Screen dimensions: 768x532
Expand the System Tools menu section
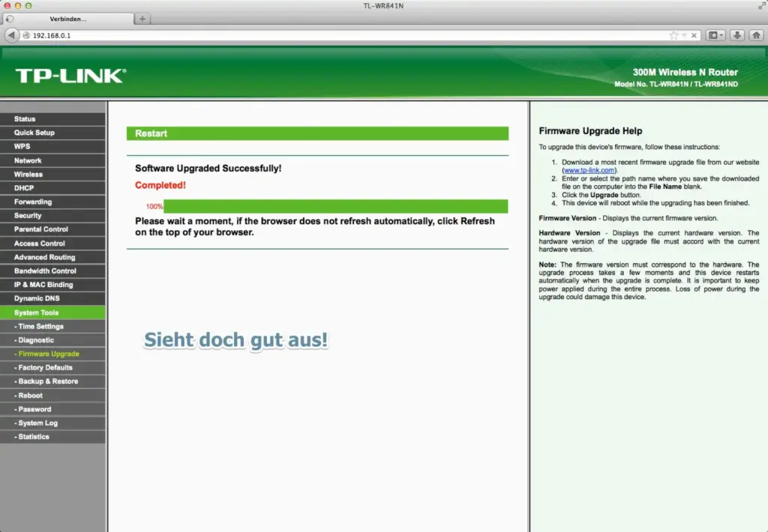(x=36, y=312)
